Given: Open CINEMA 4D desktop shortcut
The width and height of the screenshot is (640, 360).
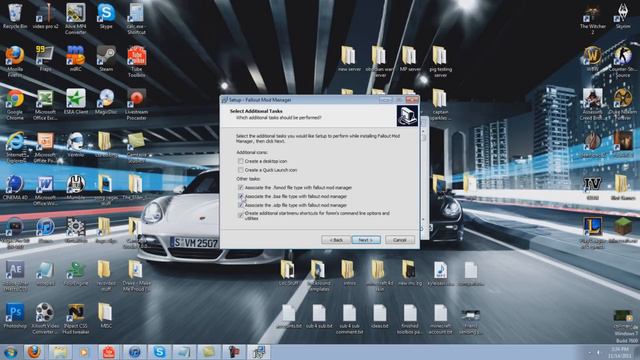Looking at the screenshot, I should point(15,188).
